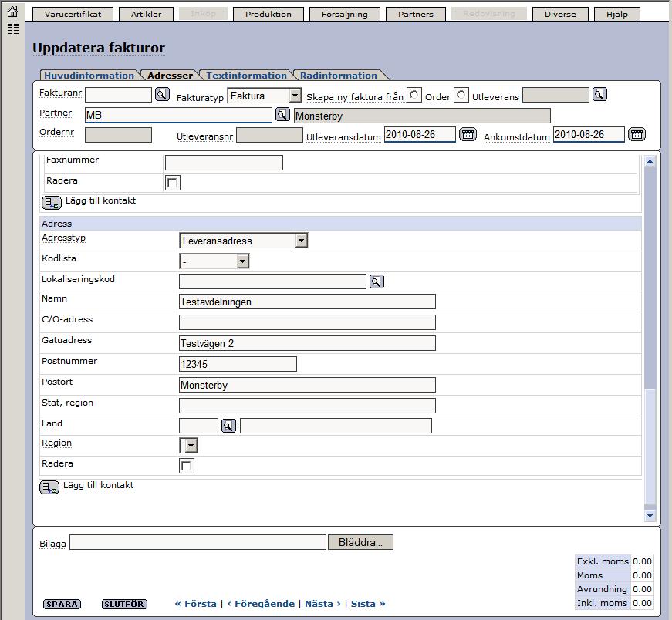Click lower Lägg till kontakt icon below Radera
The image size is (672, 620).
pyautogui.click(x=49, y=487)
